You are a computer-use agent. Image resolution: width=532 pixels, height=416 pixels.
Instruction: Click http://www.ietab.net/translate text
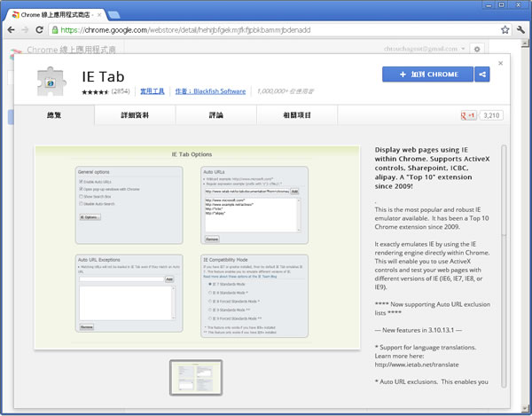tap(417, 365)
